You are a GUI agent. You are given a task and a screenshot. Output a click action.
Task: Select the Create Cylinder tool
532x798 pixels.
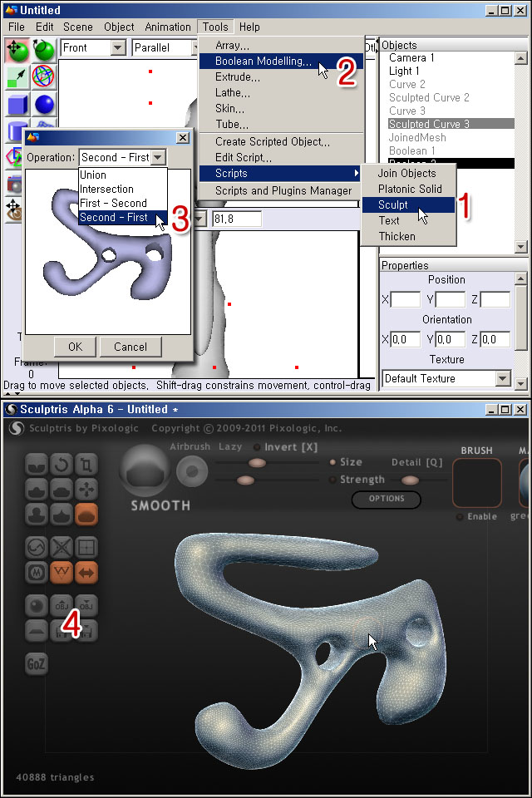coord(15,131)
